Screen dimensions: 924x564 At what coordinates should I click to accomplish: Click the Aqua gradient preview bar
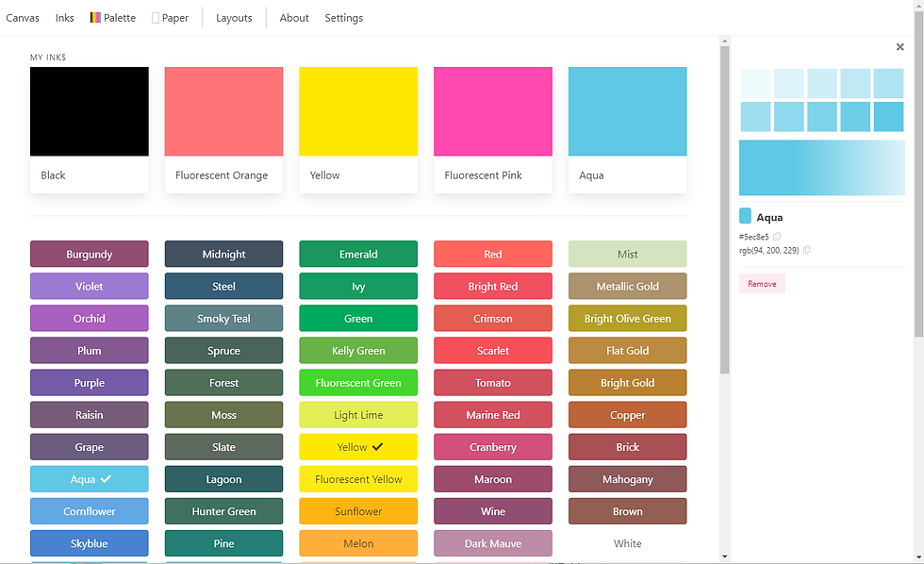822,167
